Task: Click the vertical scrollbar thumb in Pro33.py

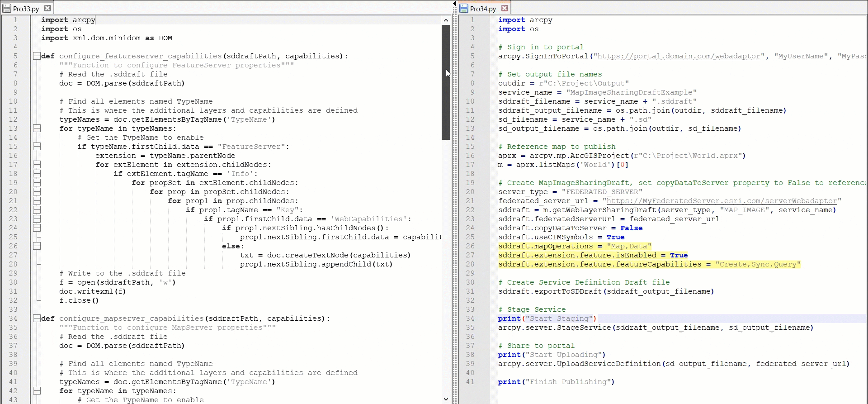Action: (446, 82)
